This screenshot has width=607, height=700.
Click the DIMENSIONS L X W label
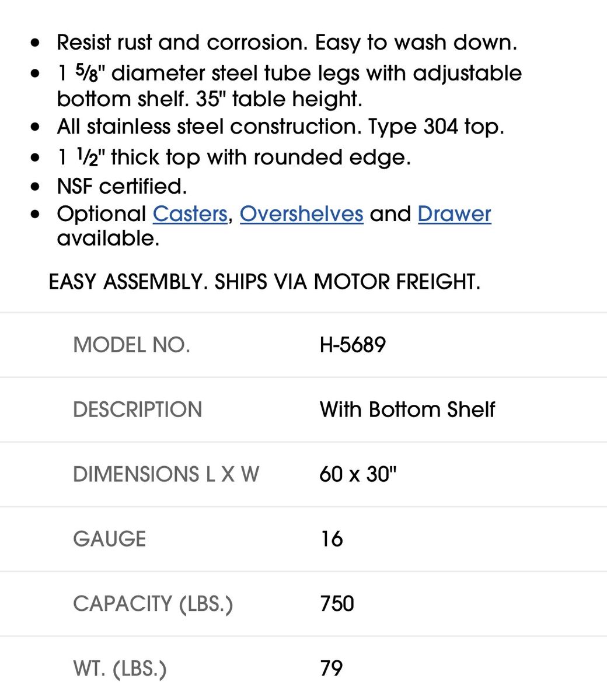pos(166,474)
